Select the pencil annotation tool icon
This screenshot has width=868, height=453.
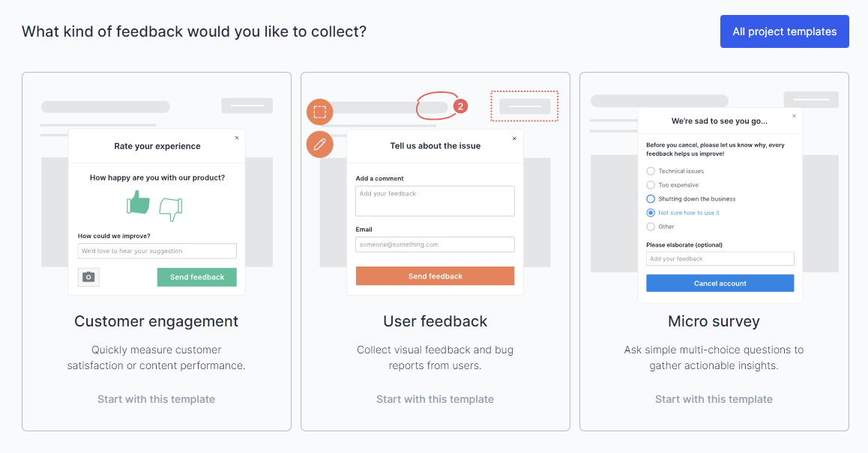[x=320, y=144]
